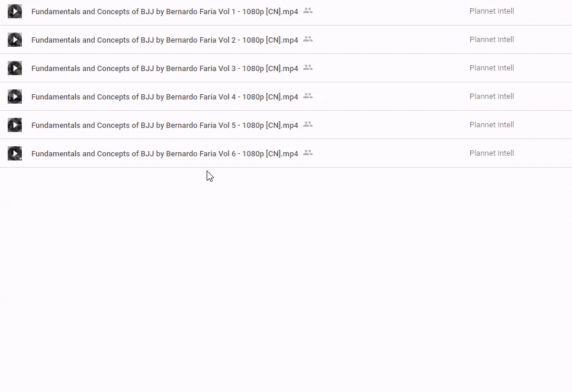Viewport: 572px width, 392px height.
Task: Click the video file icon for Vol 5
Action: click(x=15, y=125)
